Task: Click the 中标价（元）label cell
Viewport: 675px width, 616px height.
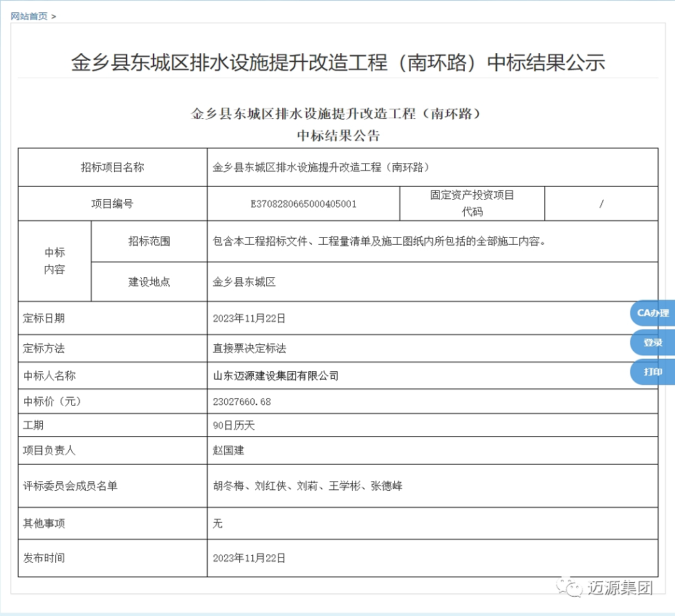Action: tap(112, 402)
